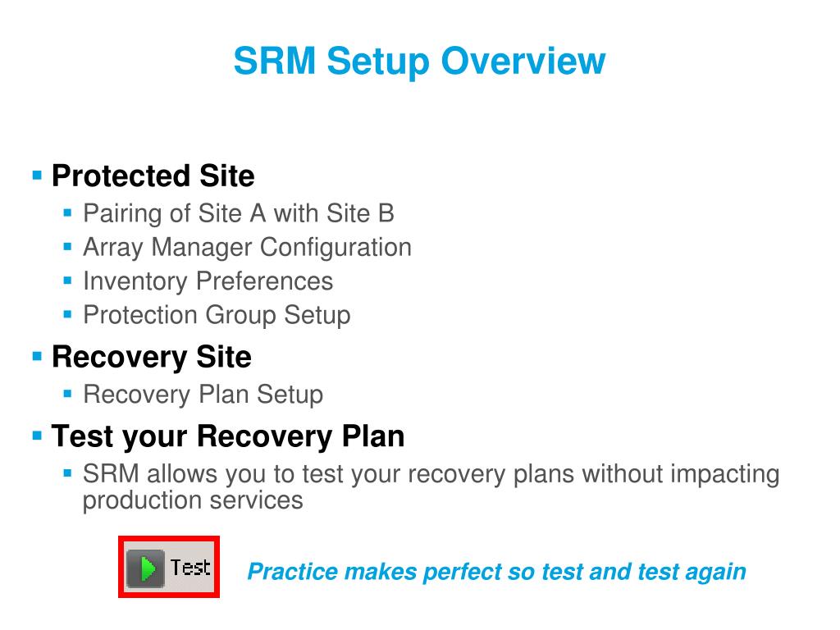This screenshot has height=630, width=840.
Task: Click the bullet beside Protection Group Setup
Action: [67, 314]
